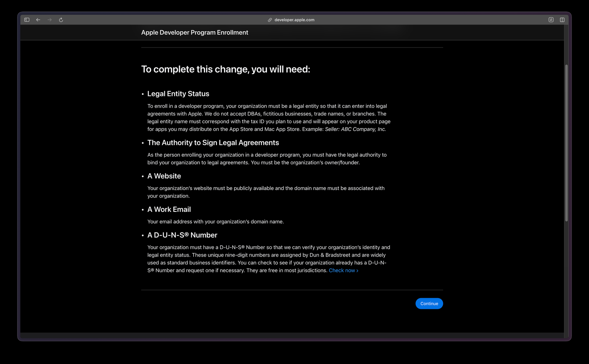Click heading 'To complete this change, you will need:'
The height and width of the screenshot is (364, 589).
[x=226, y=69]
